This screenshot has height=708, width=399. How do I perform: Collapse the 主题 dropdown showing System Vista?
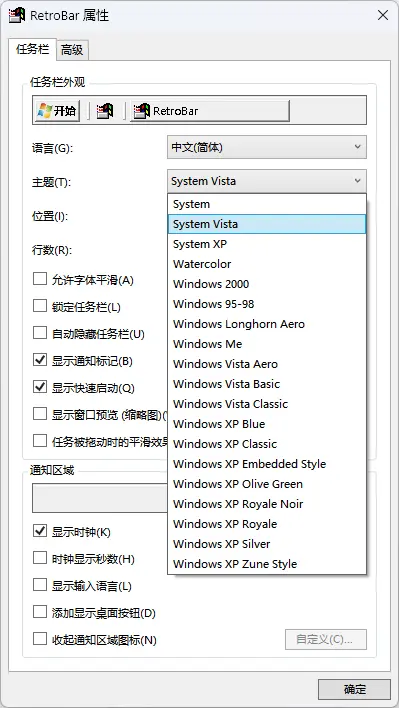(x=267, y=181)
